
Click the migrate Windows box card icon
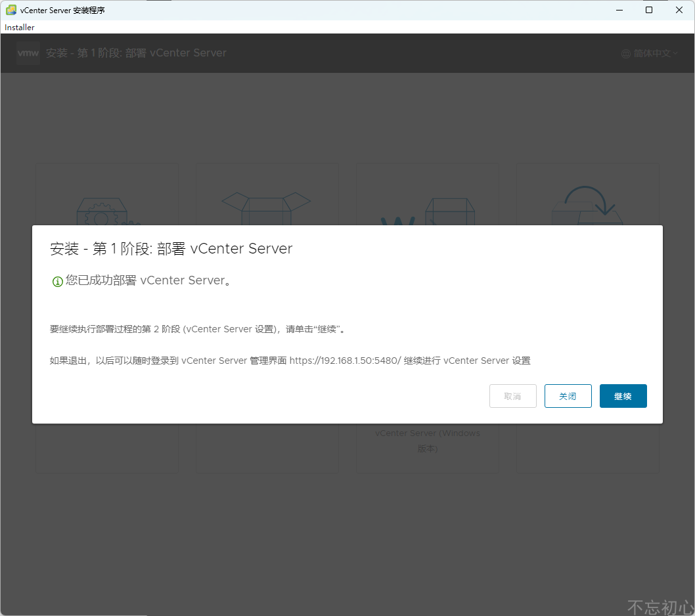pyautogui.click(x=428, y=211)
